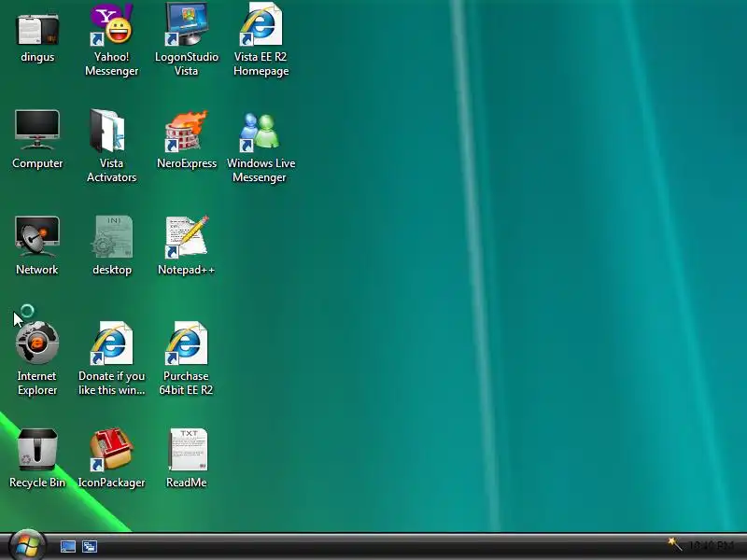Click Show Desktop in quick launch
Image resolution: width=747 pixels, height=560 pixels.
[x=67, y=547]
